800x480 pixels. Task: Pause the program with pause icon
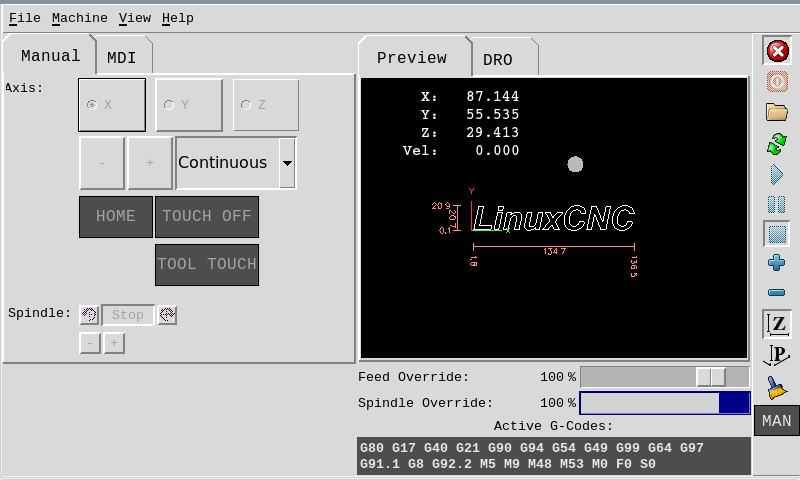pyautogui.click(x=777, y=205)
